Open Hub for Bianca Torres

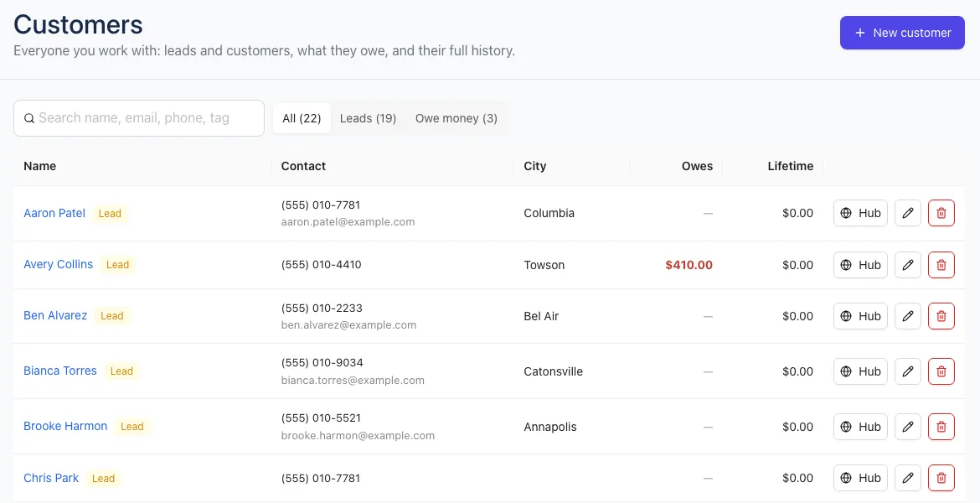(860, 371)
